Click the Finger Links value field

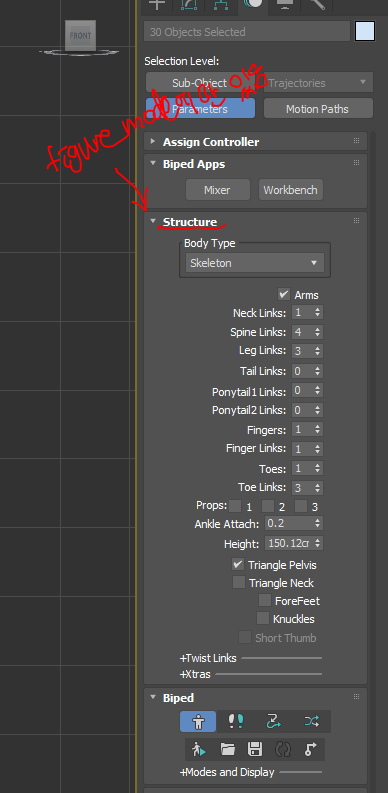[303, 449]
